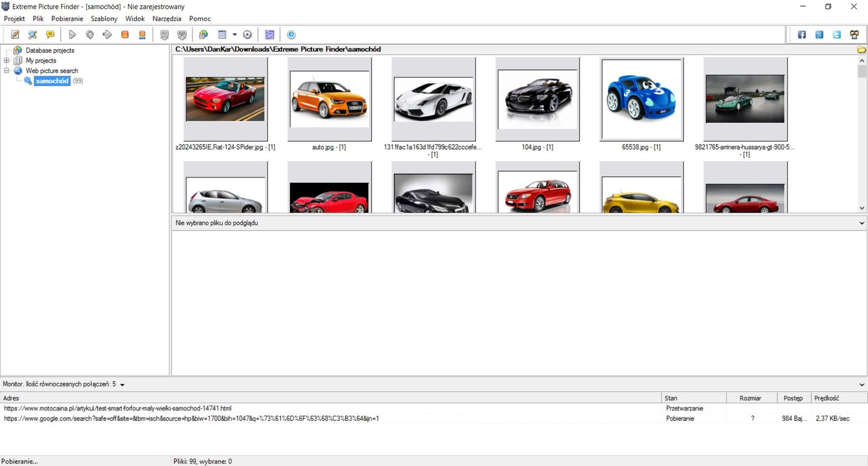Image resolution: width=868 pixels, height=466 pixels.
Task: Click the stop-all orange icon with arrows
Action: [x=142, y=35]
